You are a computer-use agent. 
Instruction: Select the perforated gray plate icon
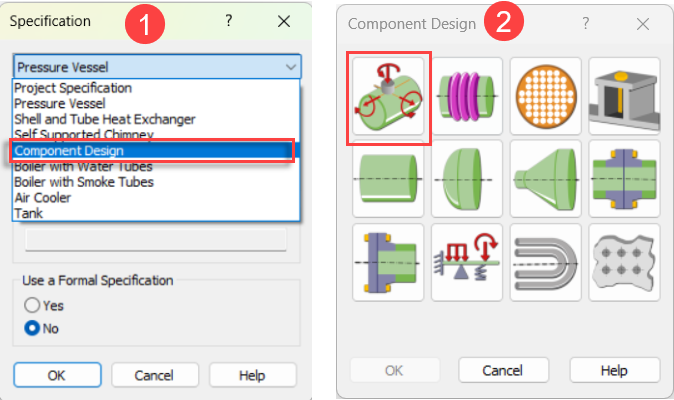coord(624,258)
